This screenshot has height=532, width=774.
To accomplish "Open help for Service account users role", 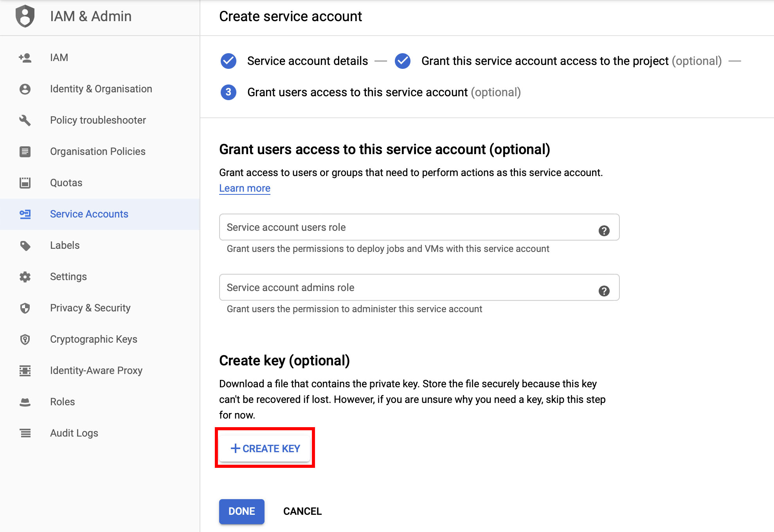I will point(604,231).
